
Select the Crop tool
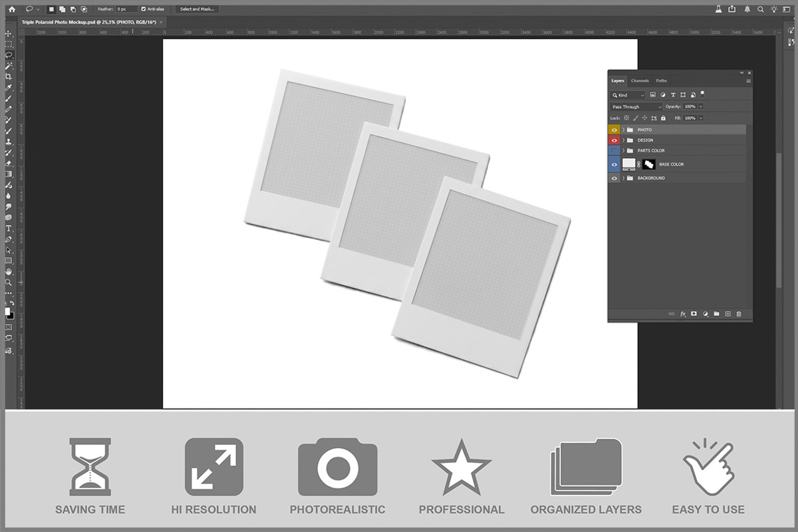9,76
